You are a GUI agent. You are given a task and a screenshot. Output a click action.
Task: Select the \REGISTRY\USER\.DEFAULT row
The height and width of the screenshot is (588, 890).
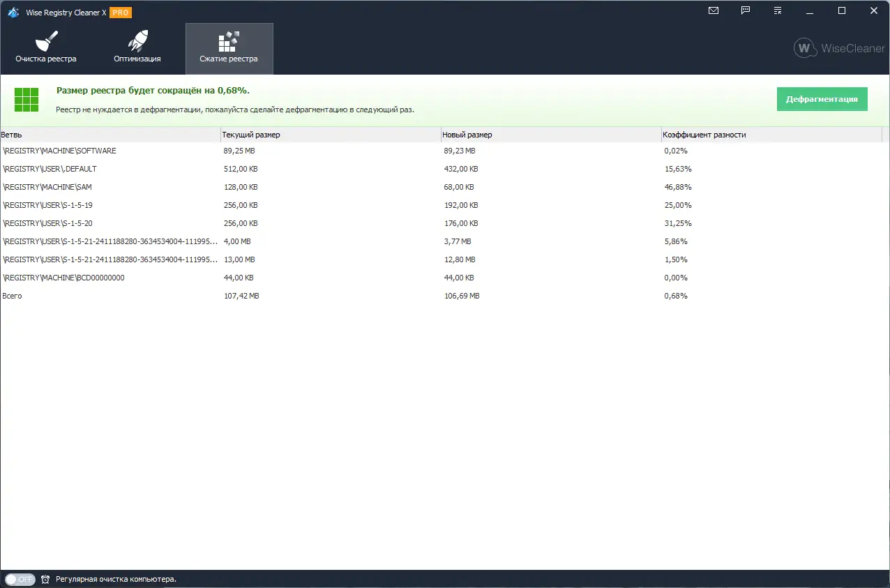point(50,169)
